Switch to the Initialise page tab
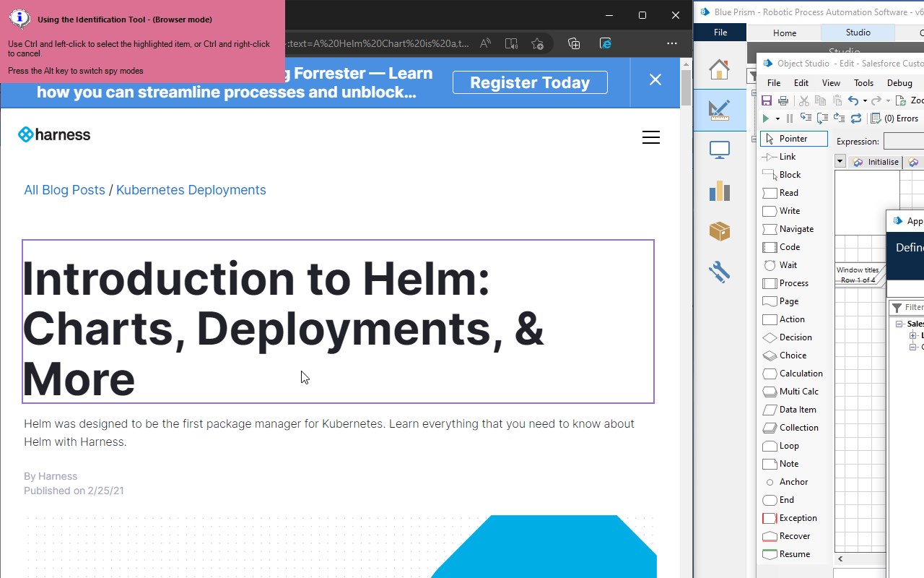The width and height of the screenshot is (924, 578). (x=876, y=162)
